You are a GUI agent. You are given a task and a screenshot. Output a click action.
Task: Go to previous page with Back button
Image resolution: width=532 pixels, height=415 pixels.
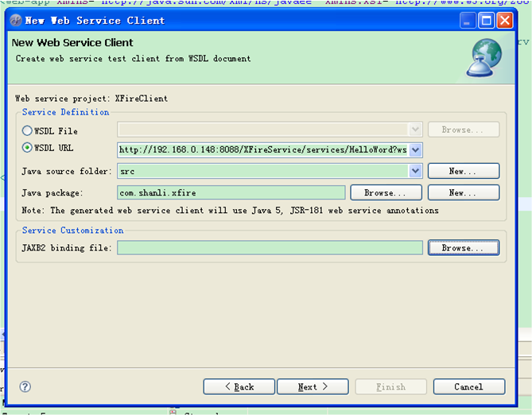coord(239,386)
